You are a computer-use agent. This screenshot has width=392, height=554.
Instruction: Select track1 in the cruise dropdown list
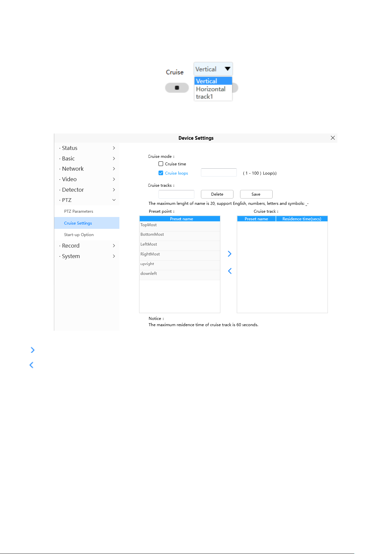(213, 96)
